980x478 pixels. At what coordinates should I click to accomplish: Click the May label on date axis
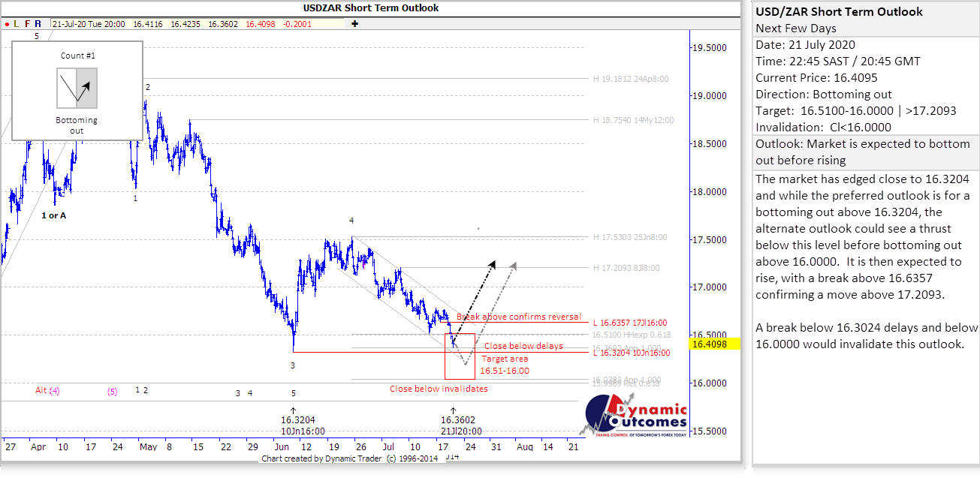point(149,446)
